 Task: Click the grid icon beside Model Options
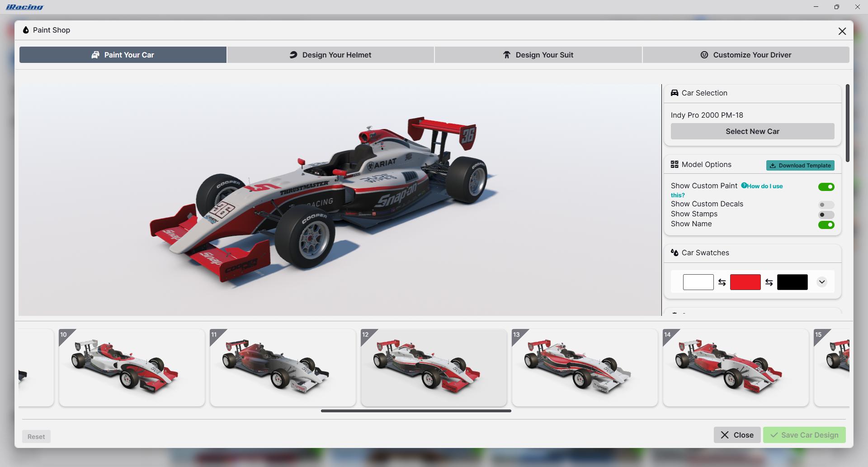[x=675, y=164]
